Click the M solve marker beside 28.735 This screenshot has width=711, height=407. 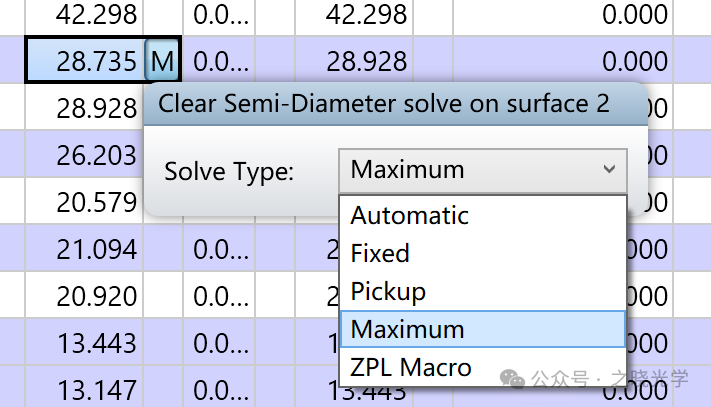162,62
